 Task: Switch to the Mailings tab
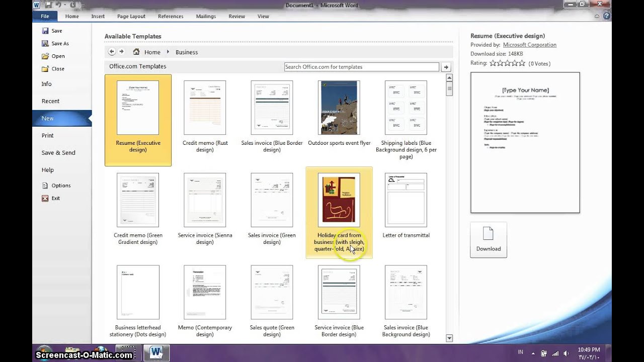pos(206,16)
